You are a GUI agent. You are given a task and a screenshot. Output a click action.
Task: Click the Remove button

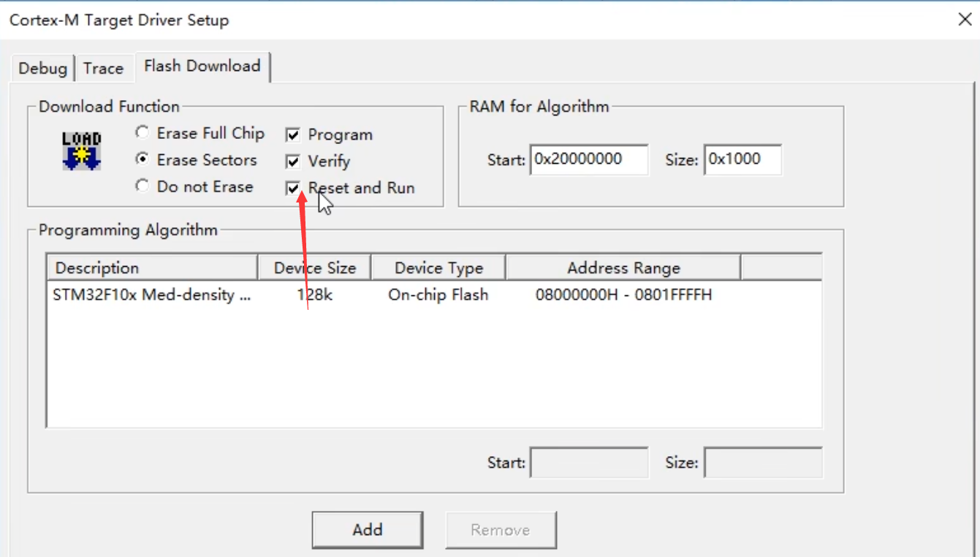(x=501, y=530)
